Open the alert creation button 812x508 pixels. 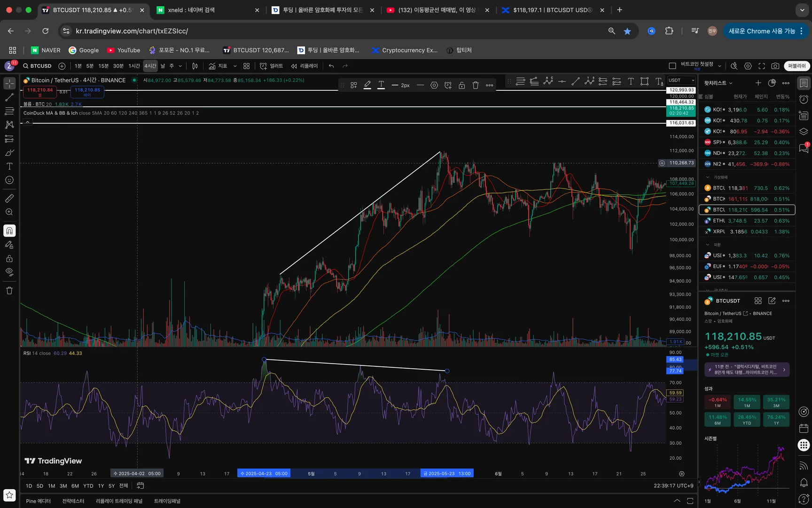[x=271, y=66]
